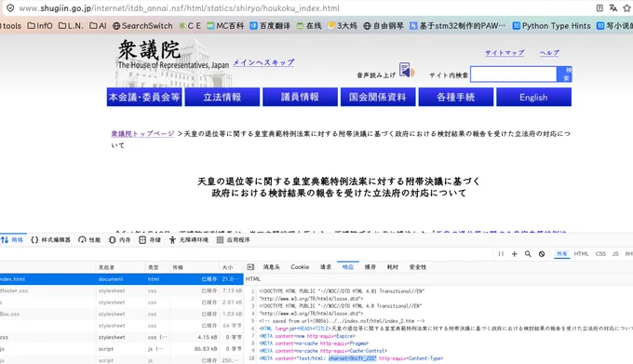Open the サイトマップ link
Viewport: 633px width, 364px height.
[505, 53]
